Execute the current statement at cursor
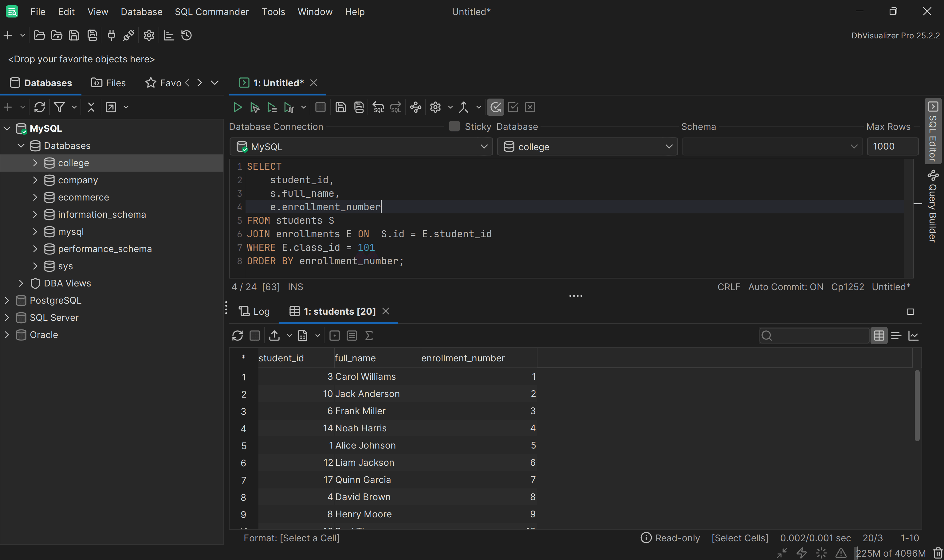Viewport: 944px width, 560px height. coord(254,107)
